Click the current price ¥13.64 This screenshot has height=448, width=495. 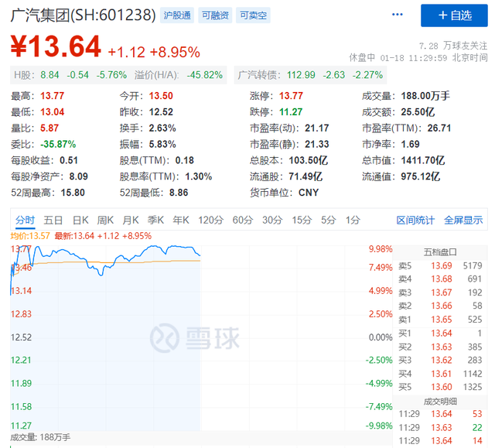(56, 46)
